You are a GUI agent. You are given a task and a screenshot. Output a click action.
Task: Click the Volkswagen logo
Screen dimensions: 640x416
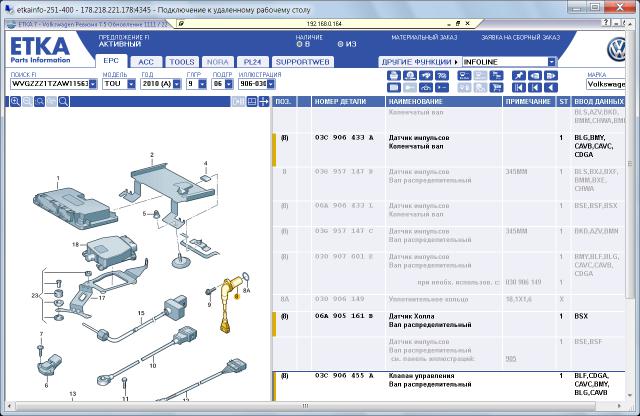(x=616, y=49)
